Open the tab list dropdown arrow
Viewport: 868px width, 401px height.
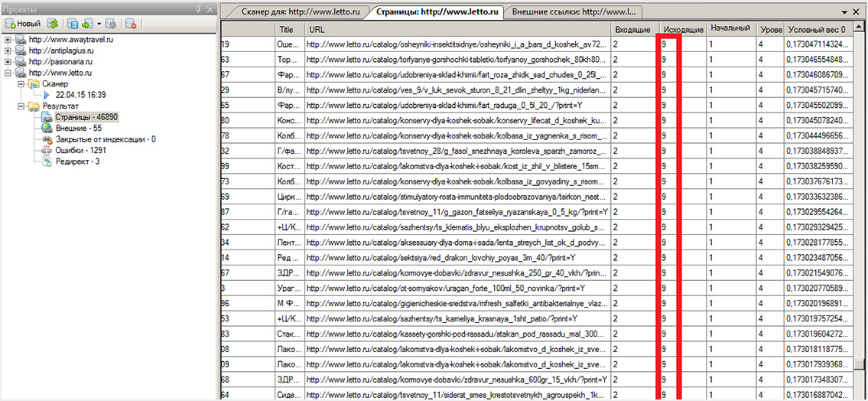point(845,11)
